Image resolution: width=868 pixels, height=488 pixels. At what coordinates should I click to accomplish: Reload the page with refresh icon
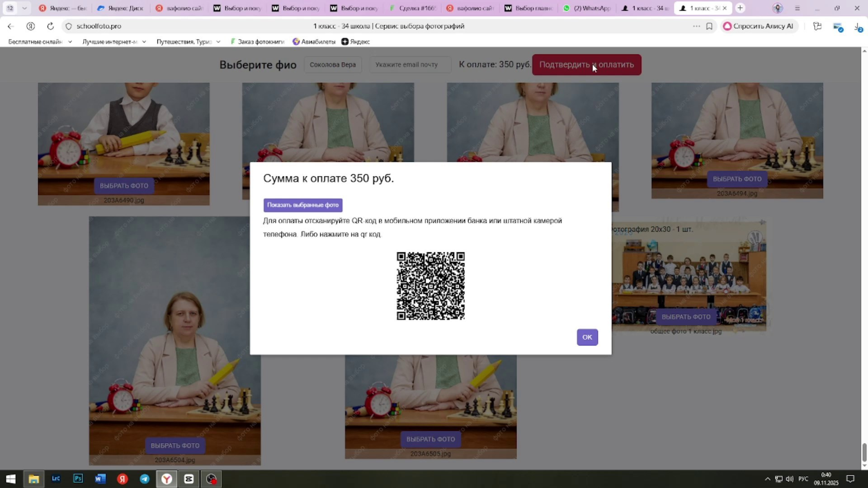50,26
